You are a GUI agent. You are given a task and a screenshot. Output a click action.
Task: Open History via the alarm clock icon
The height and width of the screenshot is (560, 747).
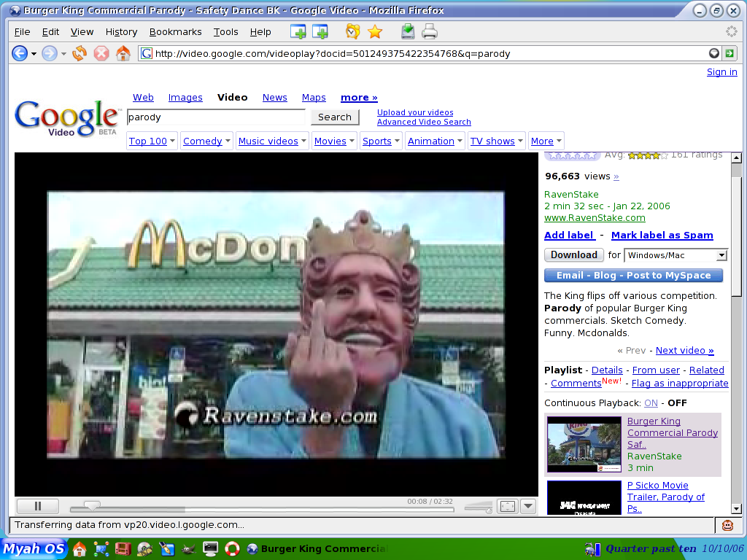pos(352,32)
